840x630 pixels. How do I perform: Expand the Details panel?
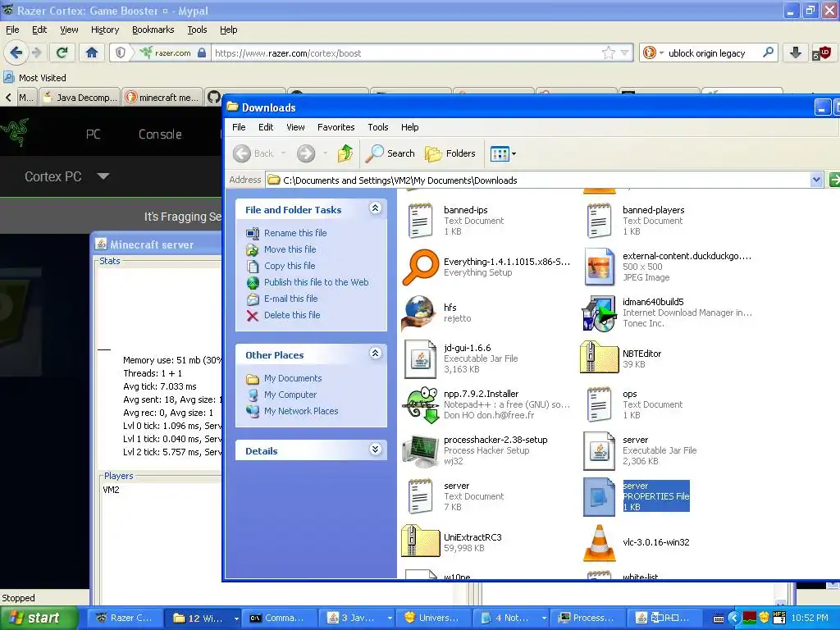376,450
